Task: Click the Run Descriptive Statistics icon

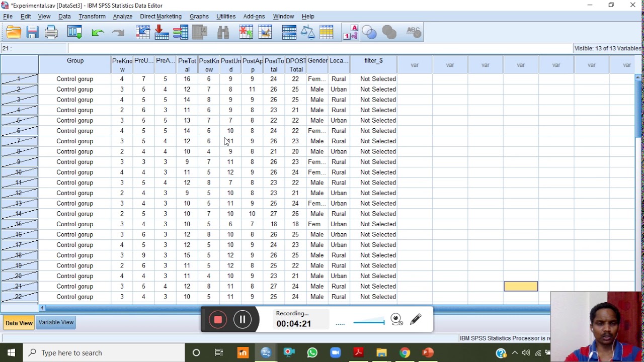Action: [200, 33]
